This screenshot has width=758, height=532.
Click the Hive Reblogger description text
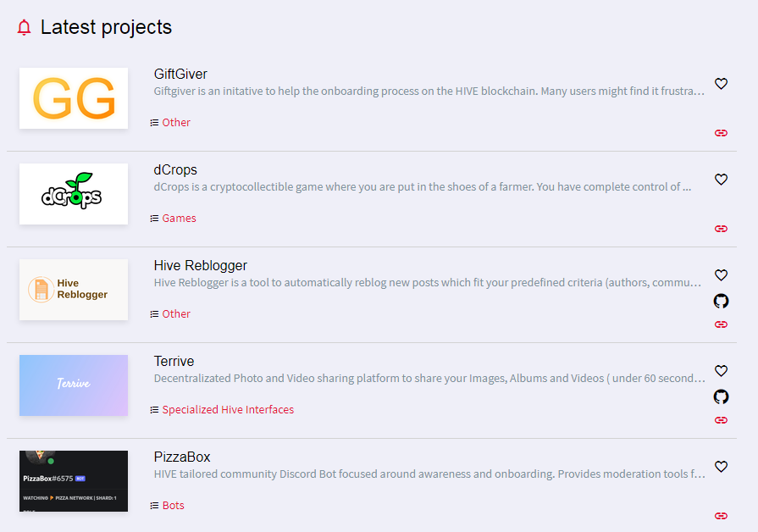[x=428, y=282]
